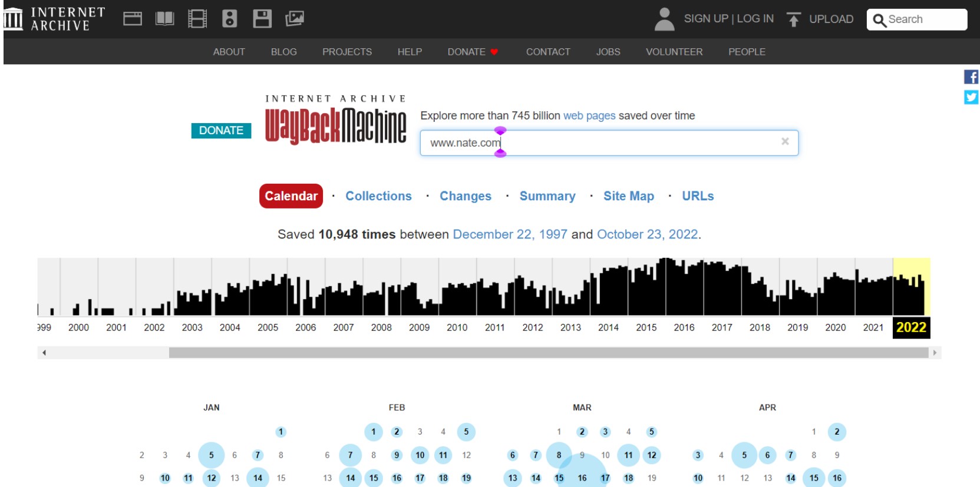Clear the URL field with X
Viewport: 980px width, 487px height.
[x=785, y=141]
